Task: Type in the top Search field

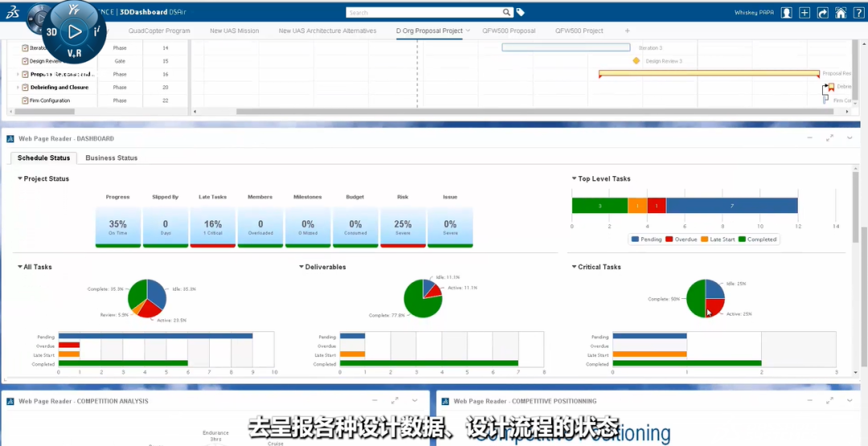Action: [x=422, y=13]
